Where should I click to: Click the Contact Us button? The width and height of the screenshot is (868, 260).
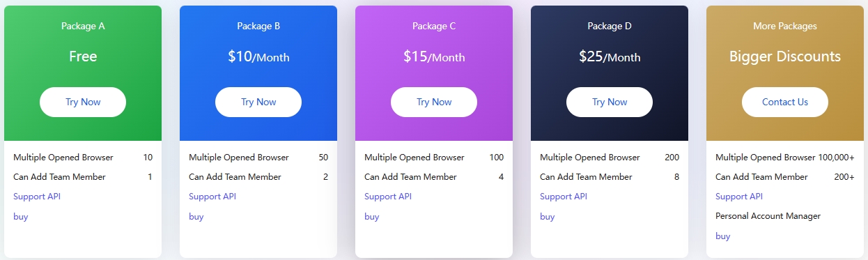tap(785, 102)
